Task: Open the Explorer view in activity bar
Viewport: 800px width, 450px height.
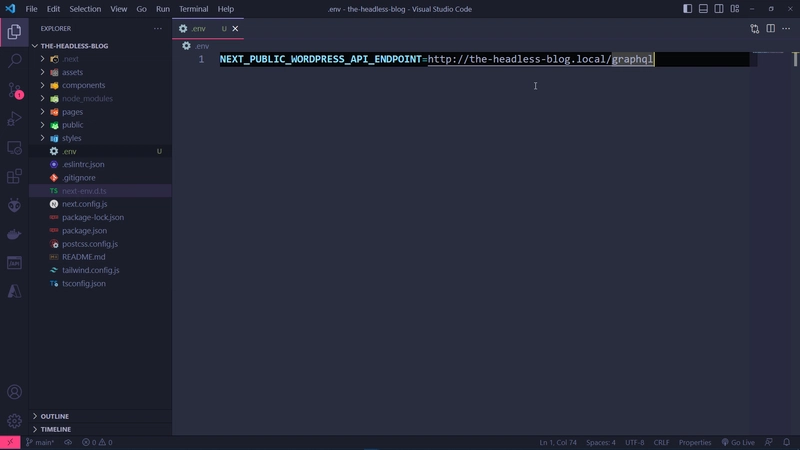Action: coord(14,32)
